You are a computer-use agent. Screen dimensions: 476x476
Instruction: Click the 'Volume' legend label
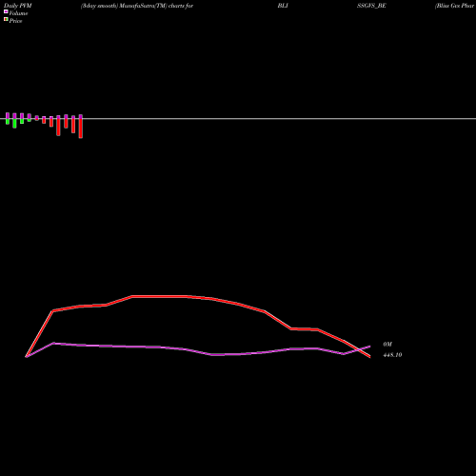coord(18,13)
